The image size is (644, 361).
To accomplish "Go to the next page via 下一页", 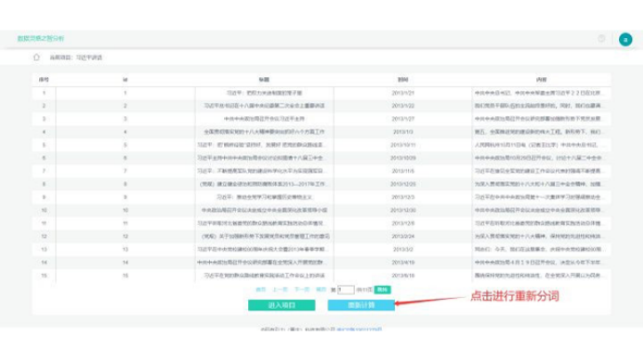I will click(302, 290).
